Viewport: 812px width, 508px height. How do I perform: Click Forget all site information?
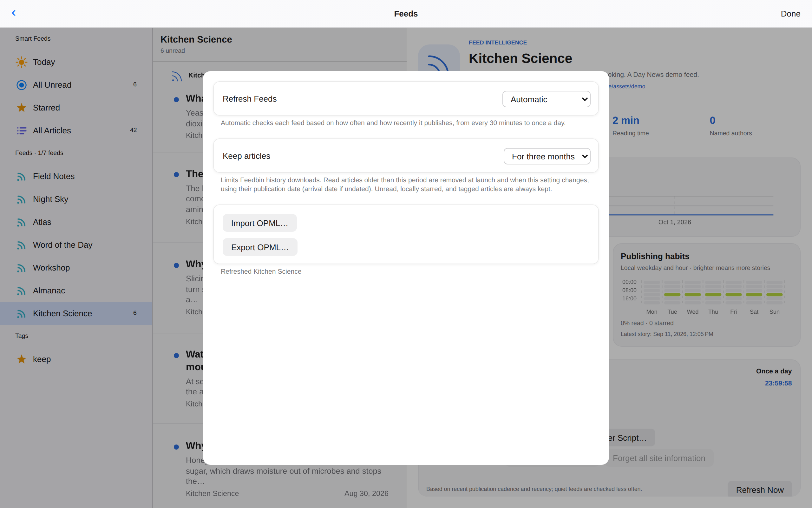[659, 458]
